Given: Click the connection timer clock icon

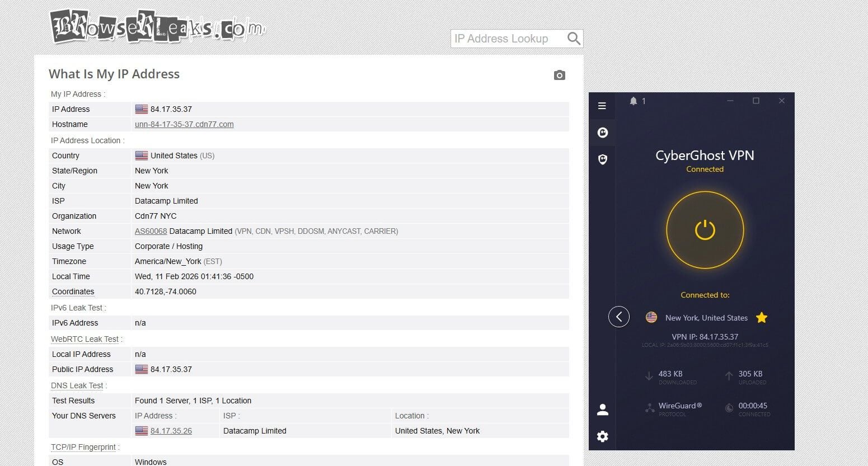Looking at the screenshot, I should coord(729,408).
